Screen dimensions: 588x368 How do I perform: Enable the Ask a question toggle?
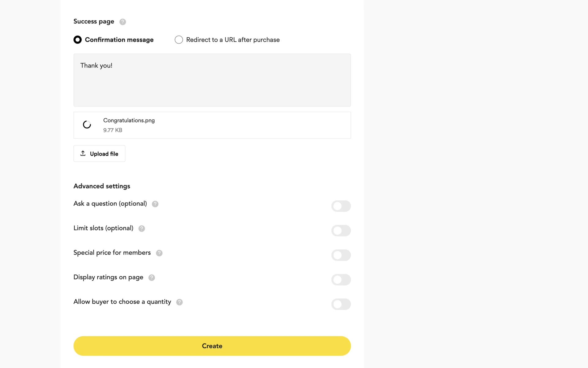pyautogui.click(x=341, y=206)
